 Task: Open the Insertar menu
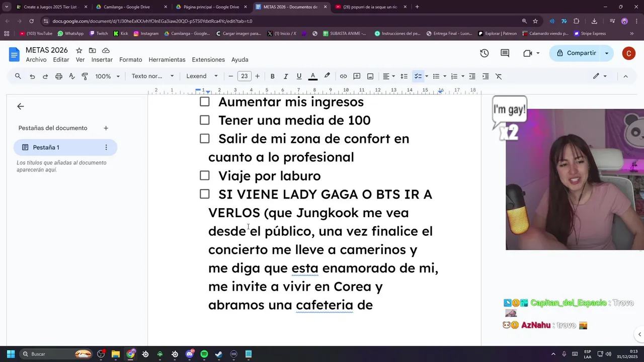(102, 60)
